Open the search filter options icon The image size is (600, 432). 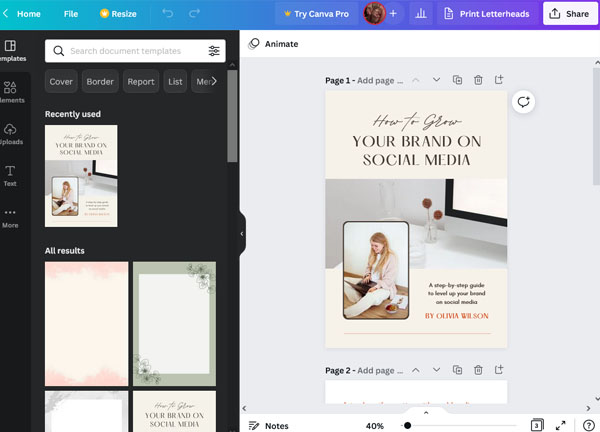(214, 51)
